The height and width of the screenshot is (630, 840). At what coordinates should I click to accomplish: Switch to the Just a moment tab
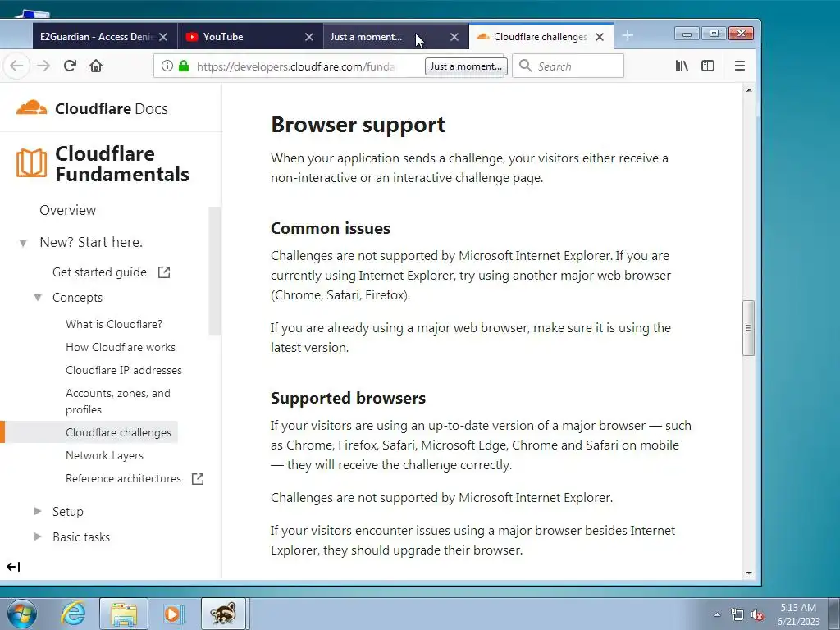pos(367,36)
